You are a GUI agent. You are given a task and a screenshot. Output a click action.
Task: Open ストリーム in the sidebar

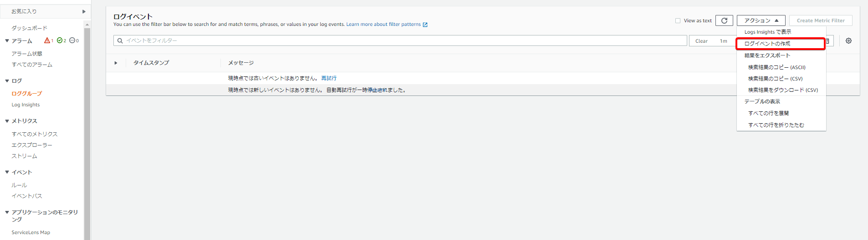(25, 156)
